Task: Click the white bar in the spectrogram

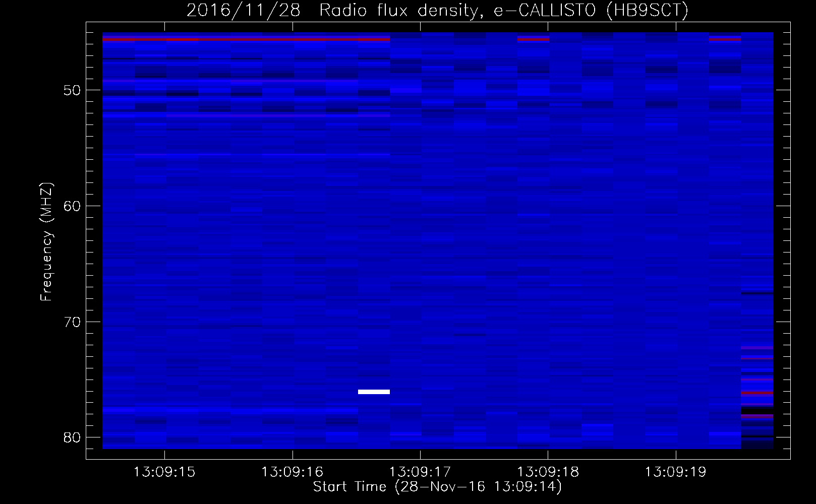Action: [x=374, y=392]
